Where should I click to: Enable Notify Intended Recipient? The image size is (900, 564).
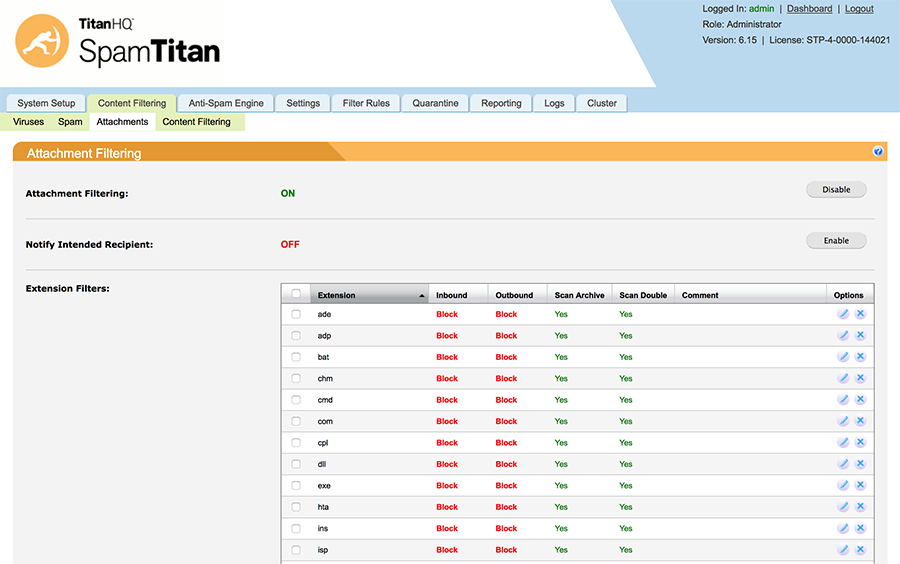coord(836,240)
